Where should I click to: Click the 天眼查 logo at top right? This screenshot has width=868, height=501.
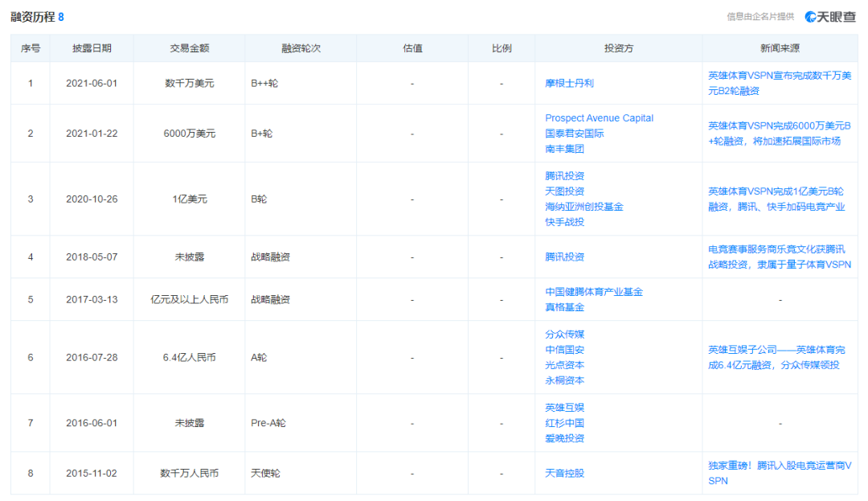[830, 17]
